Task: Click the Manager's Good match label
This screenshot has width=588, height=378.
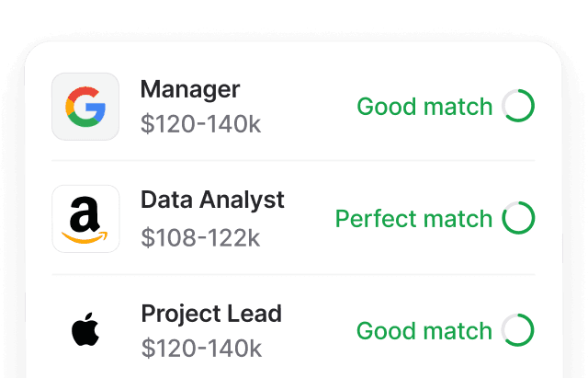Action: (424, 107)
